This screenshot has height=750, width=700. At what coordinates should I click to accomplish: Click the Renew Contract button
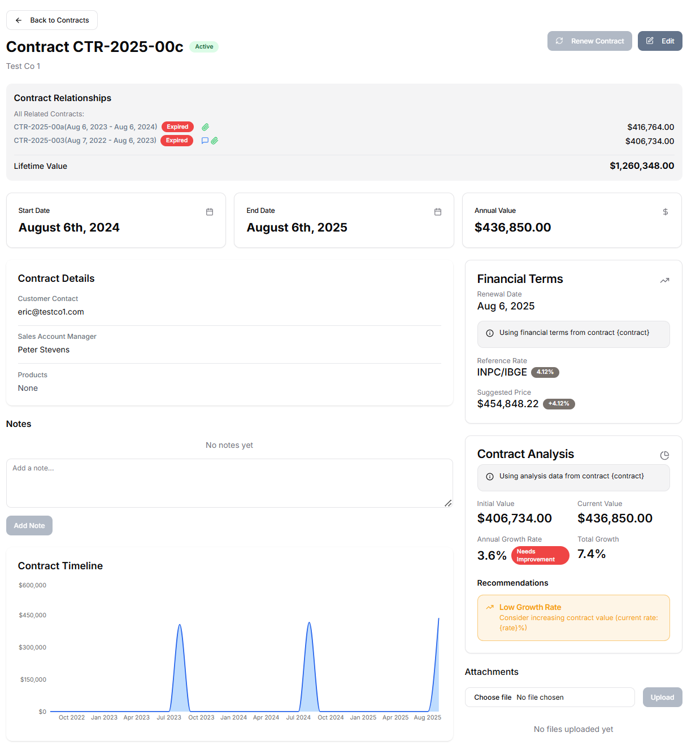(x=589, y=41)
